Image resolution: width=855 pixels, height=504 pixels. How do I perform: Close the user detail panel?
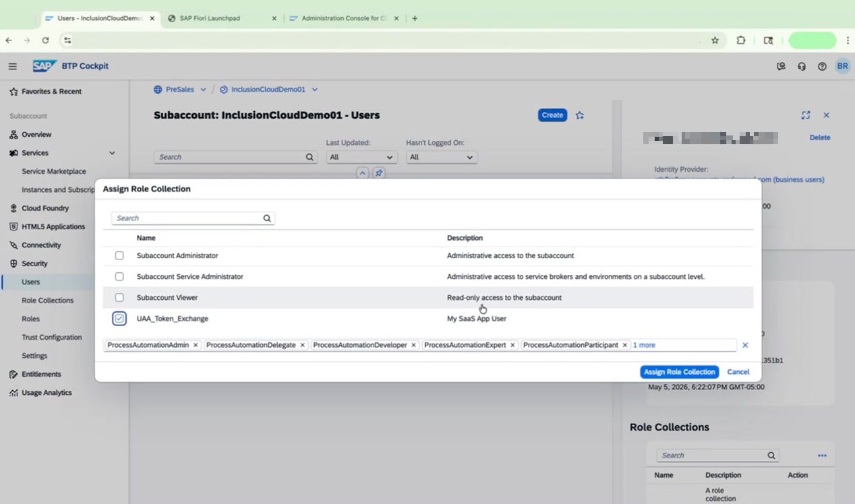pos(826,115)
